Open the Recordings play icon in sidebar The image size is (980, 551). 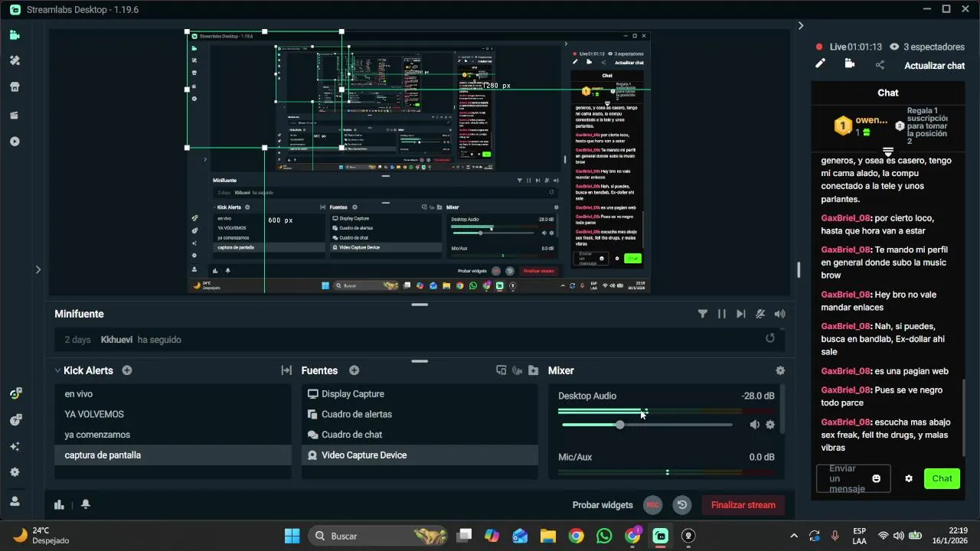click(15, 142)
